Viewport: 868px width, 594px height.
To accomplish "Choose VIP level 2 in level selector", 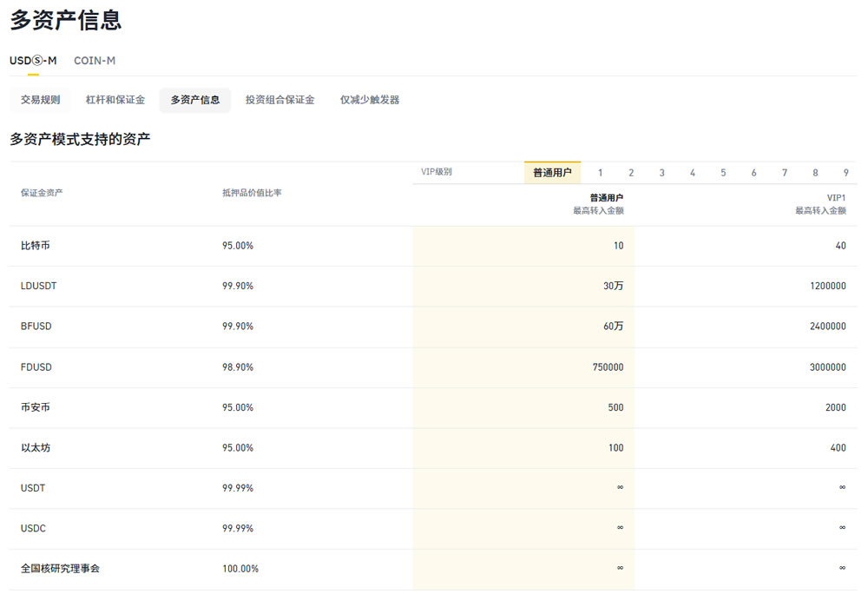I will pyautogui.click(x=631, y=173).
